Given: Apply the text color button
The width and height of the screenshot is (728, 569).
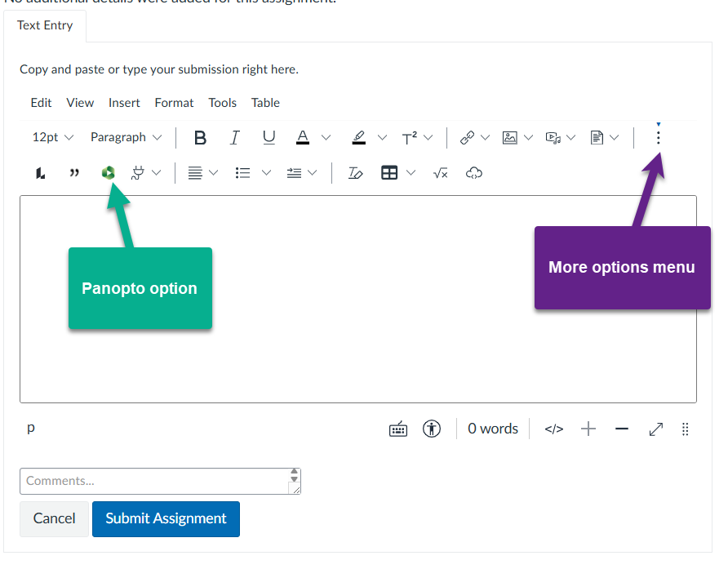Looking at the screenshot, I should click(x=303, y=137).
